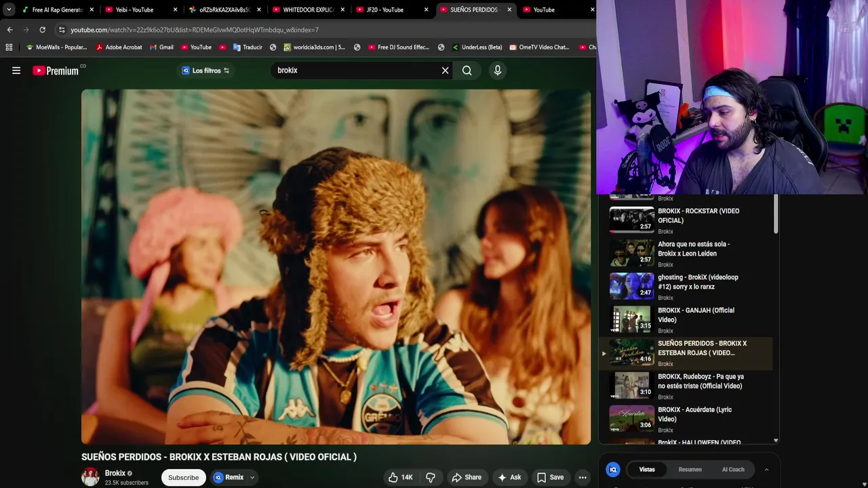The width and height of the screenshot is (868, 488).
Task: Click the YouTube Premium logo
Action: point(56,70)
